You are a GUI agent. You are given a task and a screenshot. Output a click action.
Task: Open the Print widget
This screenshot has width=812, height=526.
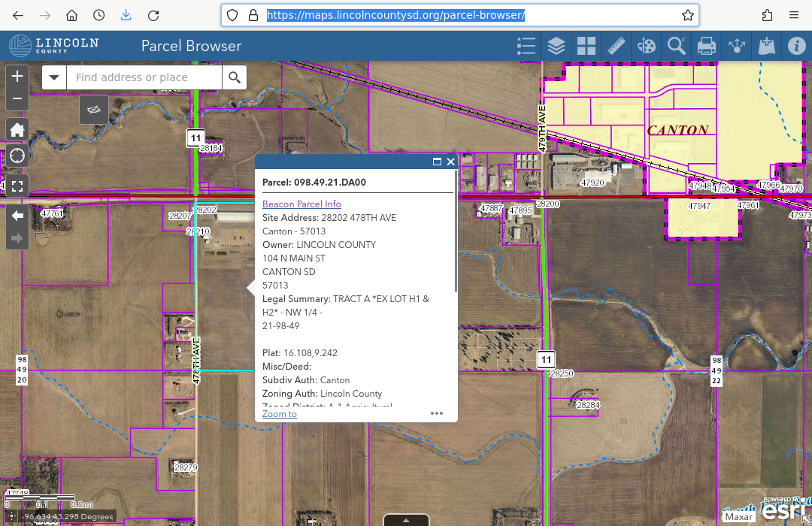tap(707, 47)
